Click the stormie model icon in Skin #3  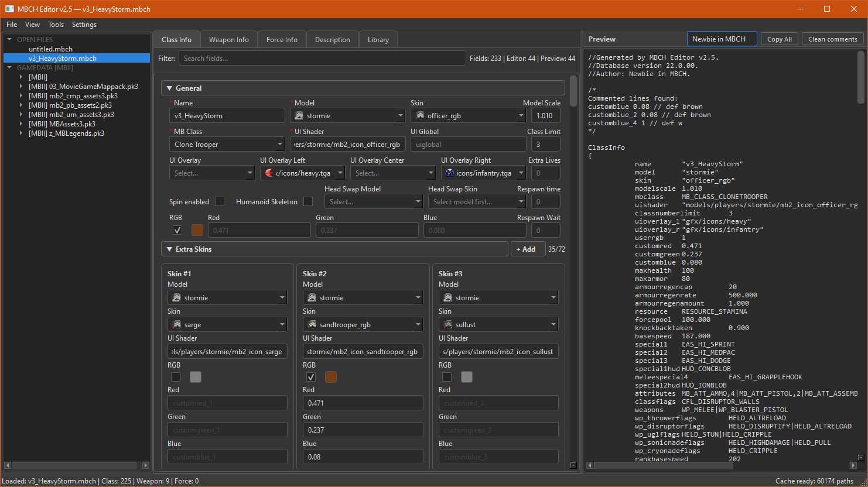point(448,298)
